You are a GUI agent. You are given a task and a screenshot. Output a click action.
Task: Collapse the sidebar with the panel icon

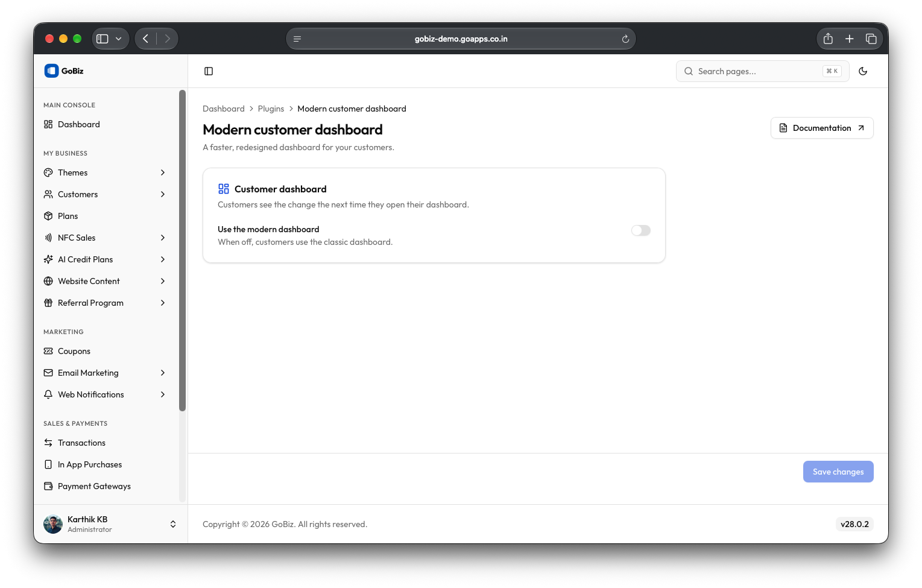(209, 71)
